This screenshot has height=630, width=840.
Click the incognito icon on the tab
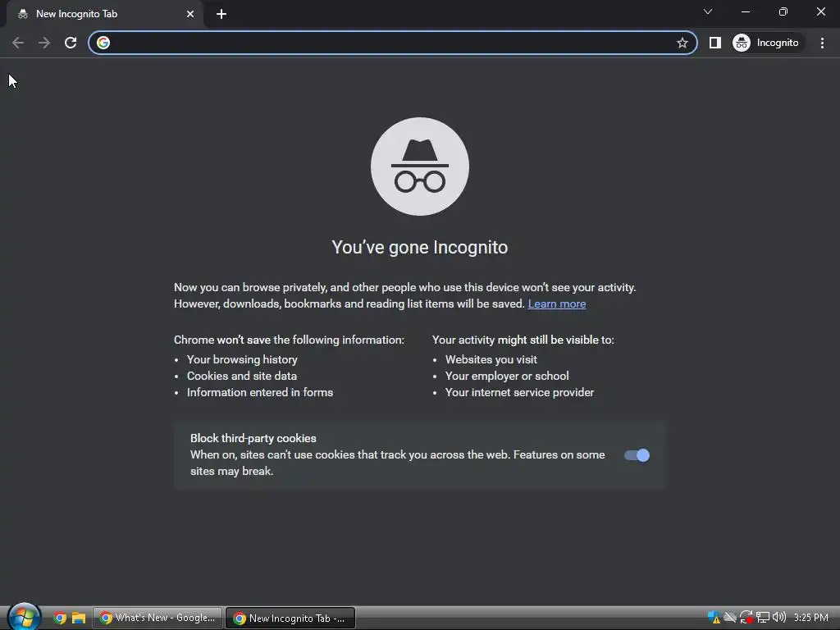[x=22, y=15]
